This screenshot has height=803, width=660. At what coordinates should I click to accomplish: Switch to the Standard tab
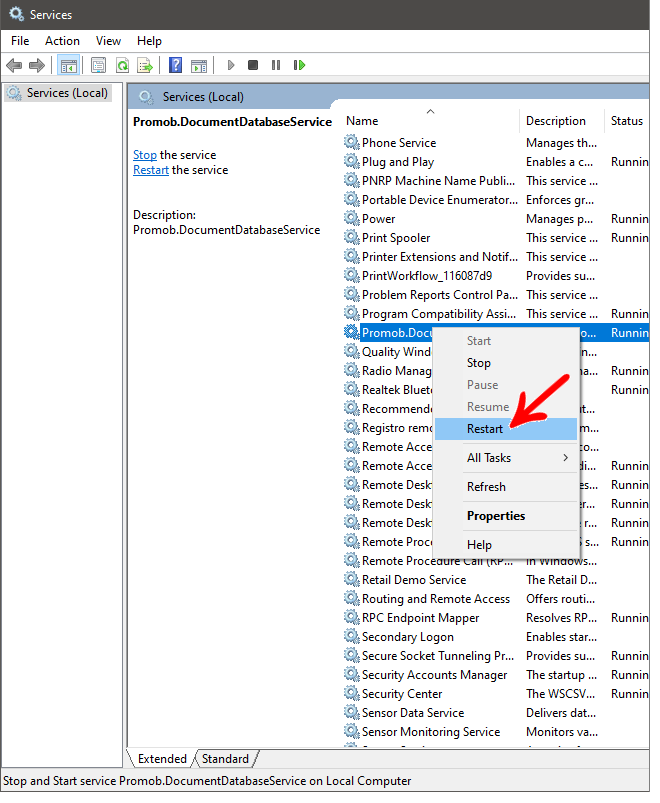pos(225,759)
